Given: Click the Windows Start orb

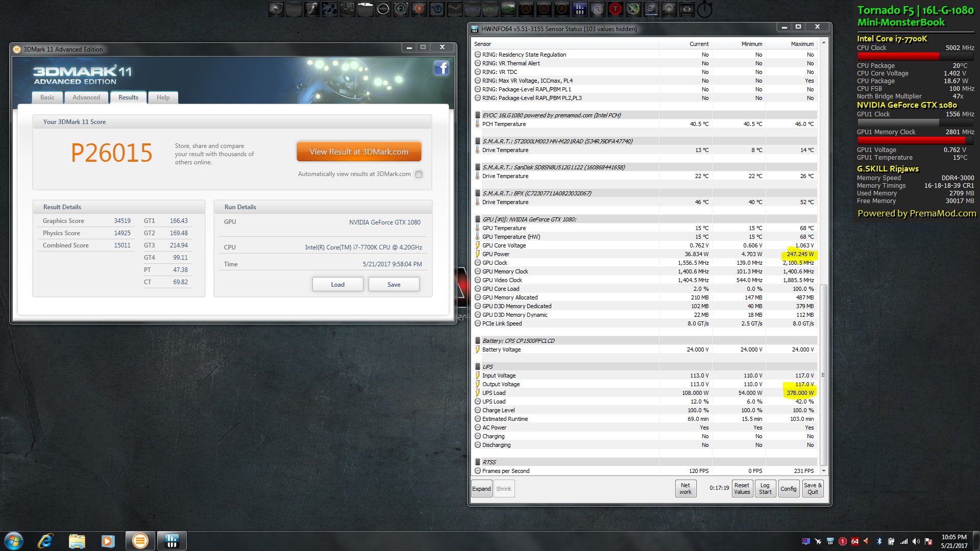Looking at the screenshot, I should tap(14, 541).
